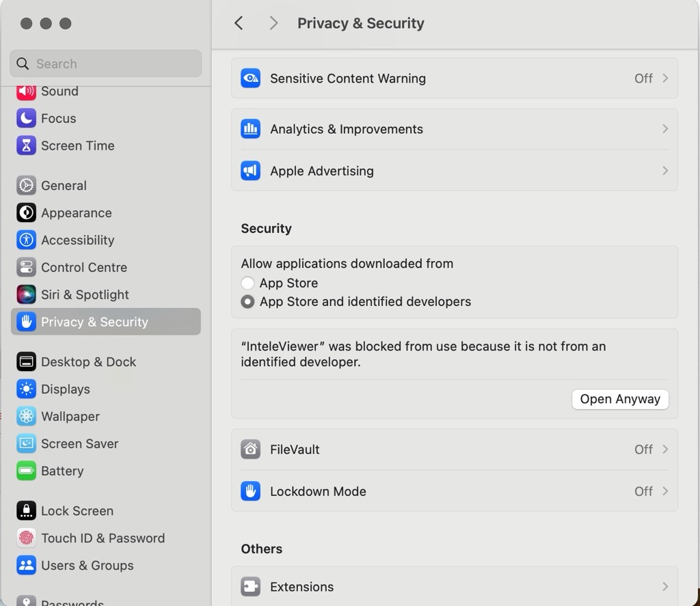Select Privacy & Security in the sidebar

pos(96,321)
